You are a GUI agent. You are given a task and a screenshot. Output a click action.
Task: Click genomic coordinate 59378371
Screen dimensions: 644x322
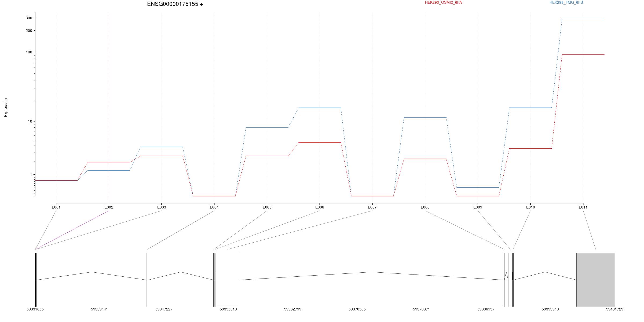(422, 309)
